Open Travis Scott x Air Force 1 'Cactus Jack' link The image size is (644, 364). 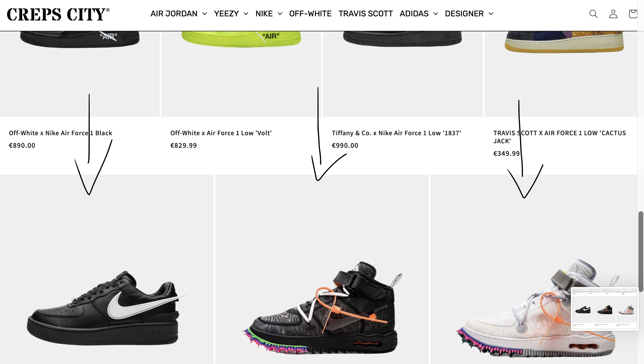[559, 137]
